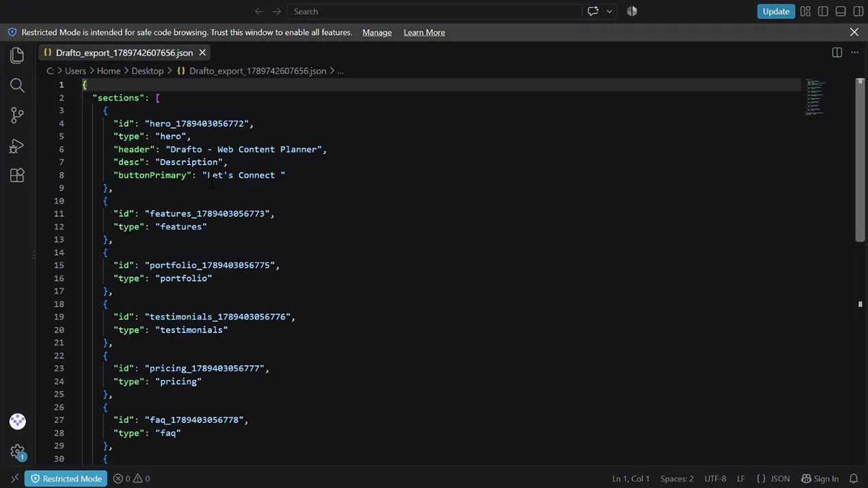Open Source Control view
This screenshot has width=868, height=488.
(x=17, y=116)
